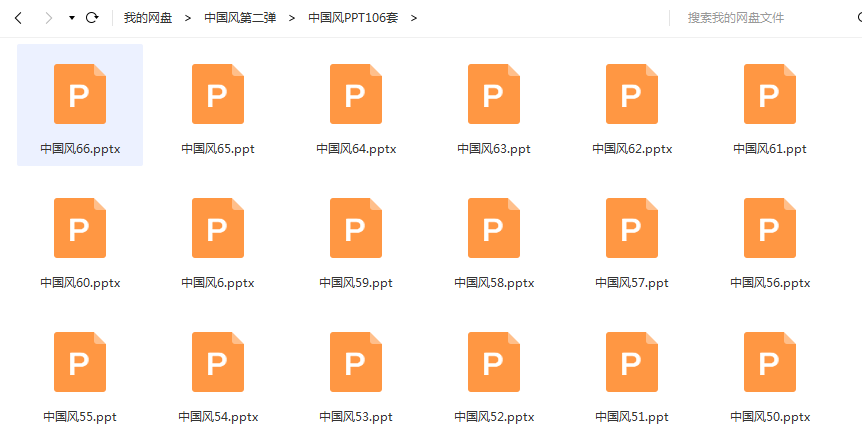Screen dimensions: 862x445
Task: Expand chevron after 我的网盘 breadcrumb
Action: pyautogui.click(x=188, y=18)
